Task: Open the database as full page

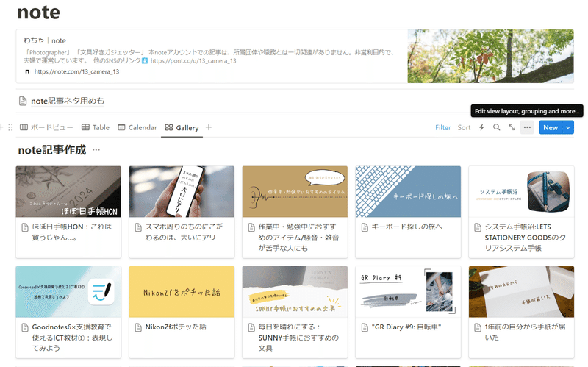Action: [512, 127]
